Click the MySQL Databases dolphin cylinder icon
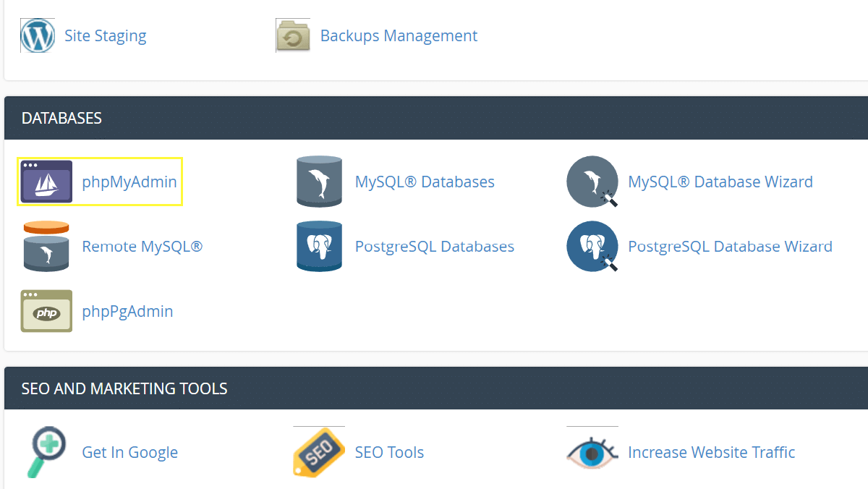 [x=319, y=182]
